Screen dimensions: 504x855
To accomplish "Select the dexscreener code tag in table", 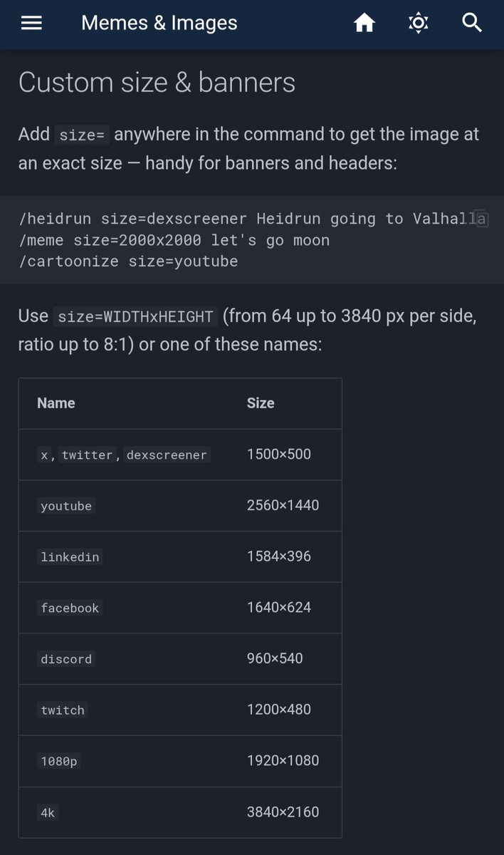I will point(167,455).
